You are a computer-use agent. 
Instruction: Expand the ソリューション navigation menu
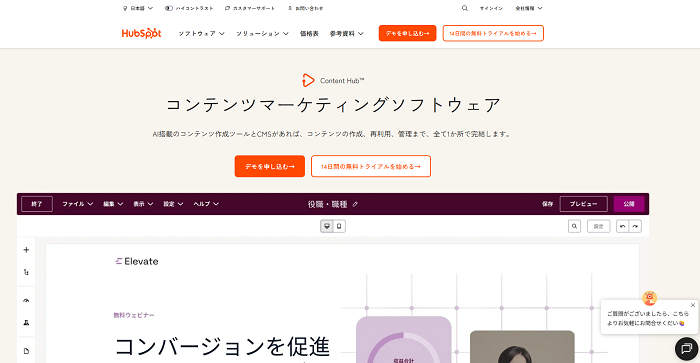tap(262, 33)
